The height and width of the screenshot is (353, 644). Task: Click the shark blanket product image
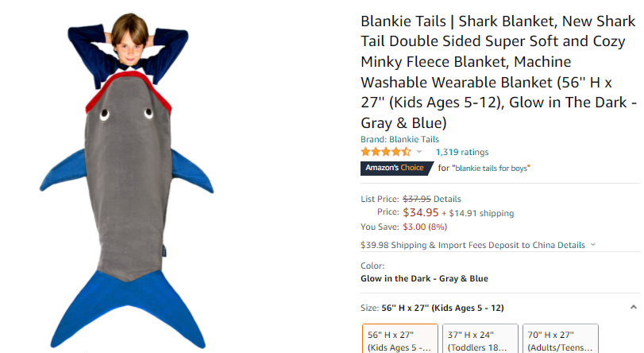pos(127,183)
